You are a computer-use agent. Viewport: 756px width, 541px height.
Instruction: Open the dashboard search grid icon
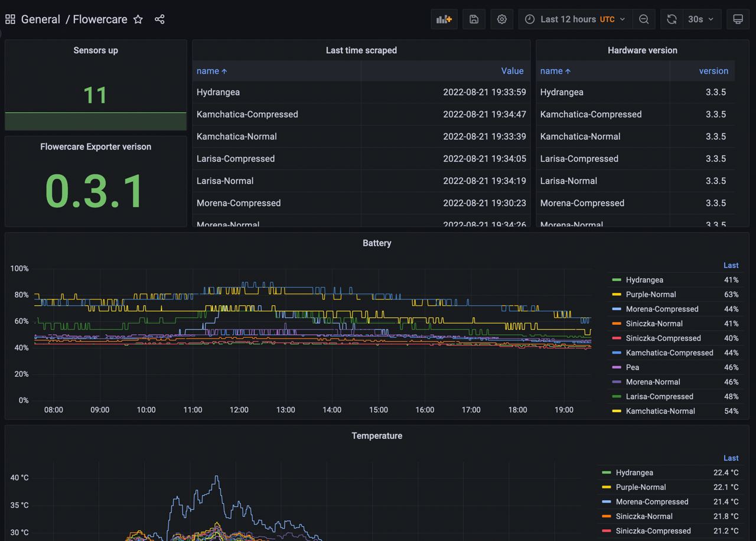(x=10, y=19)
